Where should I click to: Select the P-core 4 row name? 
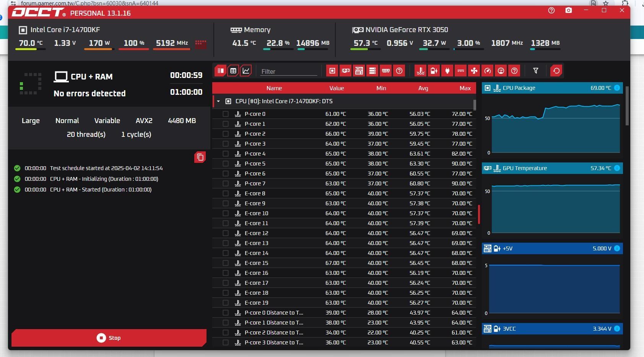255,154
